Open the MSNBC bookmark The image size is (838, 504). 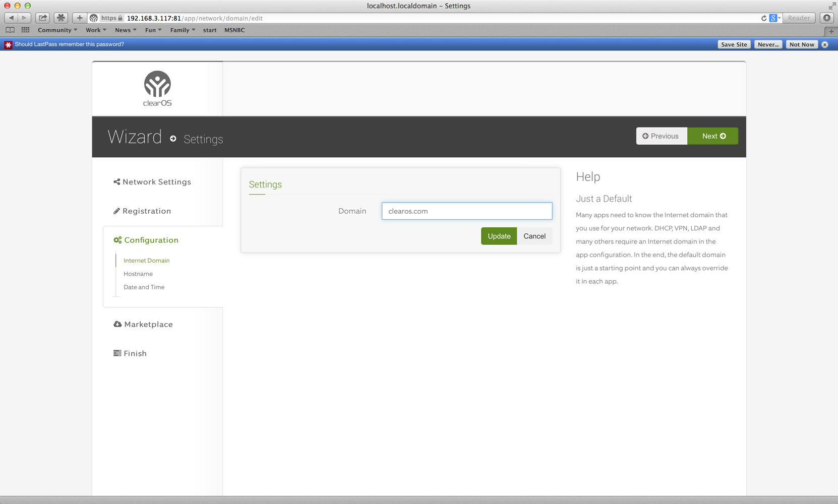[x=234, y=30]
